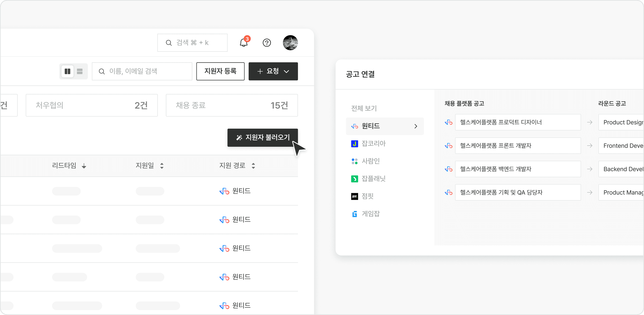Select the 원티드 platform icon in sidebar
The height and width of the screenshot is (315, 644).
click(355, 126)
